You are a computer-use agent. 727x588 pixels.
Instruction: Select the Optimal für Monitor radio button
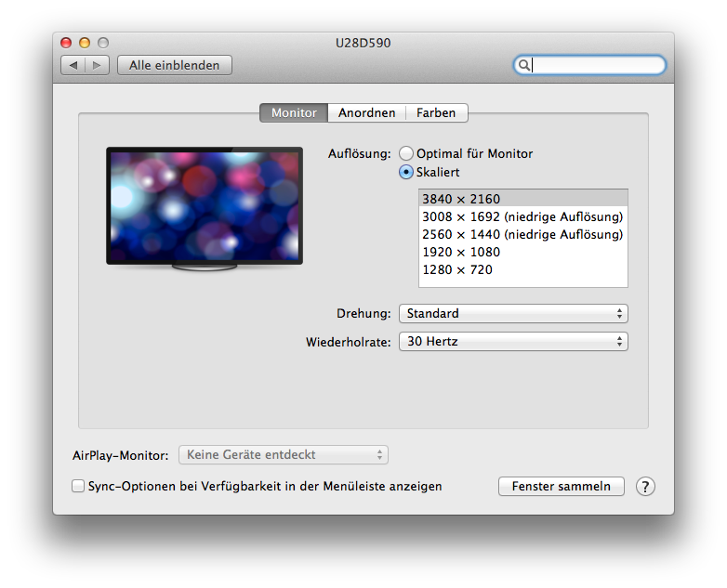tap(405, 153)
